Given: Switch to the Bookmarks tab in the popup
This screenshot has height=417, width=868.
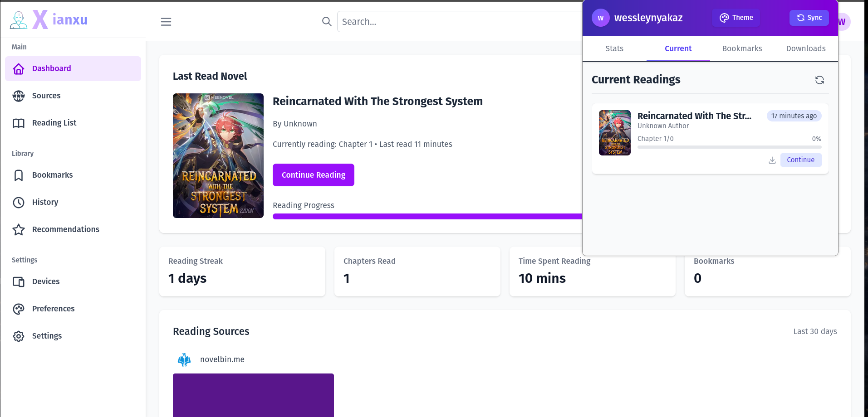Looking at the screenshot, I should click(x=742, y=48).
